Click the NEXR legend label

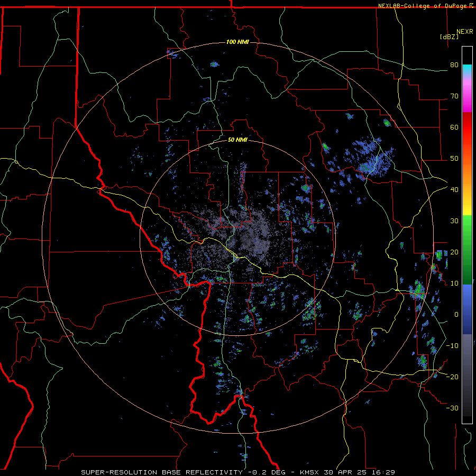pos(465,32)
